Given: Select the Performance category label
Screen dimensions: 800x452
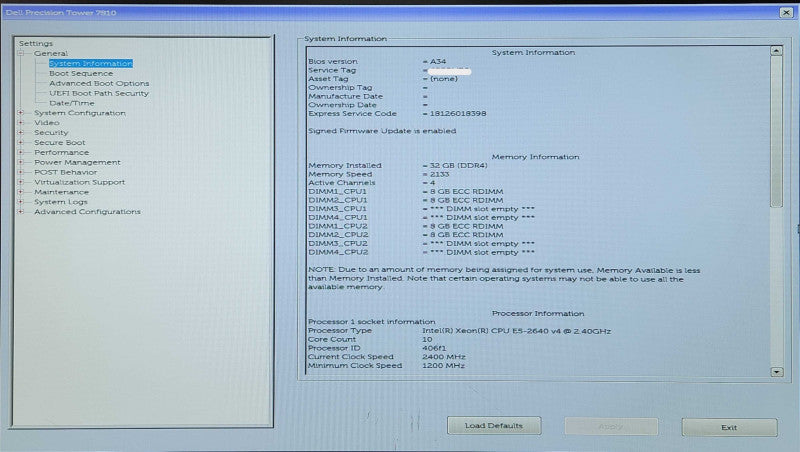Looking at the screenshot, I should 61,152.
